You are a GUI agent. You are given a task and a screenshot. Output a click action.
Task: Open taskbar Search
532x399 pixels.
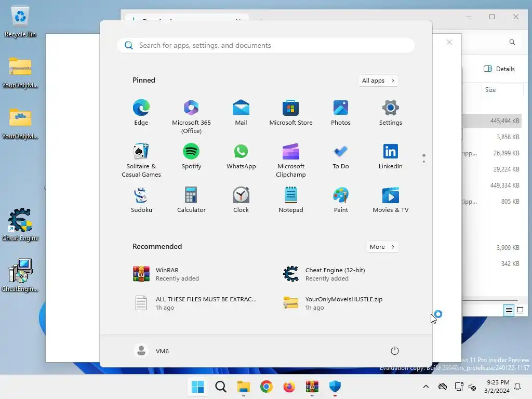pyautogui.click(x=220, y=387)
